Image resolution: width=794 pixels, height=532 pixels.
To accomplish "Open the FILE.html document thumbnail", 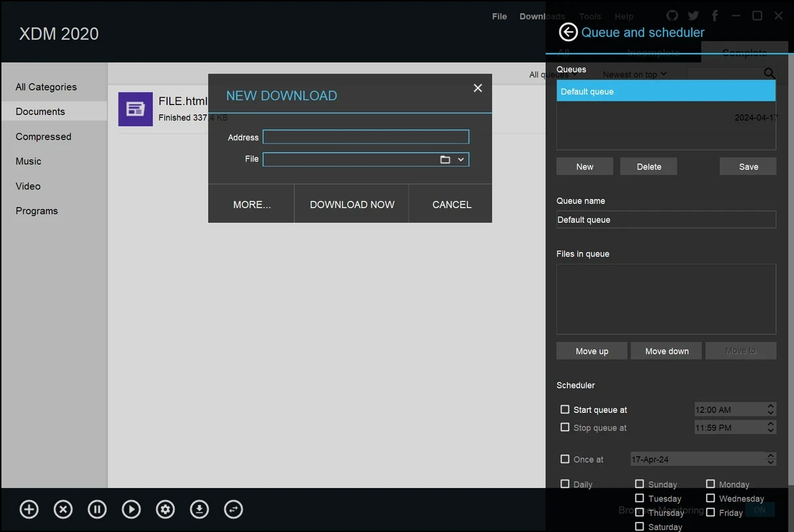I will tap(135, 109).
